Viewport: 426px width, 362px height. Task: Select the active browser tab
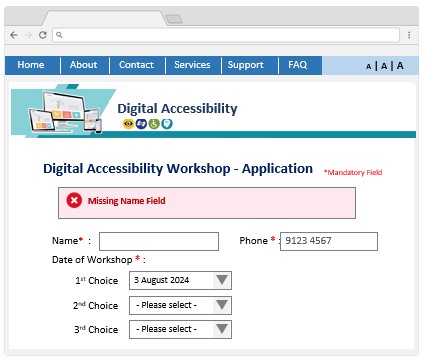[104, 18]
